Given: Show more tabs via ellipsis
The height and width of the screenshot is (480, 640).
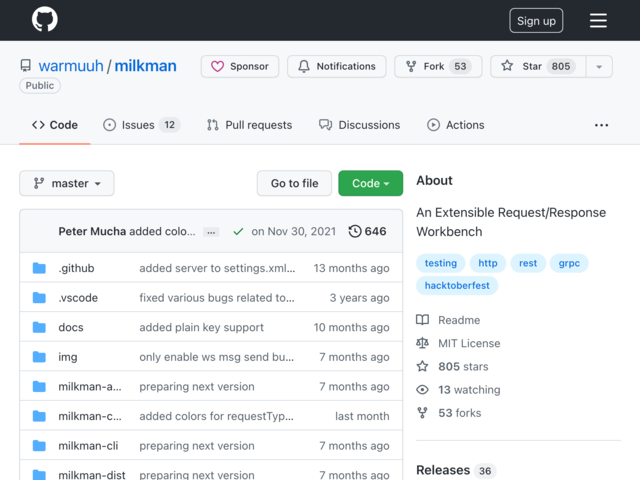Looking at the screenshot, I should [x=601, y=125].
